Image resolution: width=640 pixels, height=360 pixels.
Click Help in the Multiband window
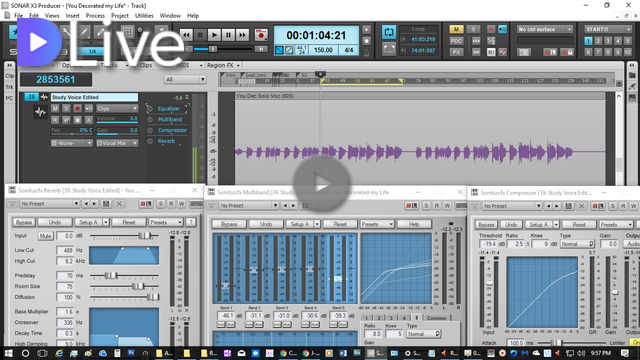coord(414,224)
